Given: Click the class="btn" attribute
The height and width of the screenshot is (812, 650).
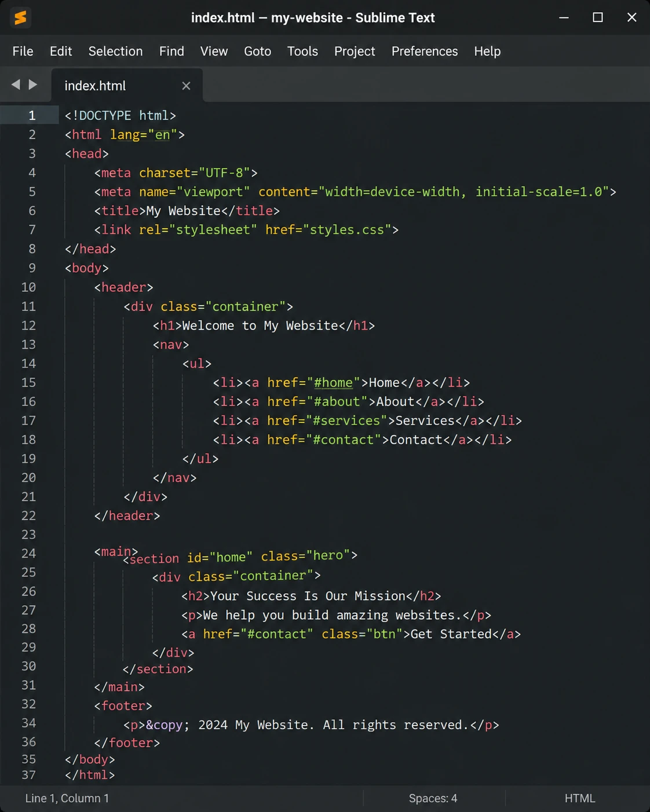Looking at the screenshot, I should (x=362, y=634).
